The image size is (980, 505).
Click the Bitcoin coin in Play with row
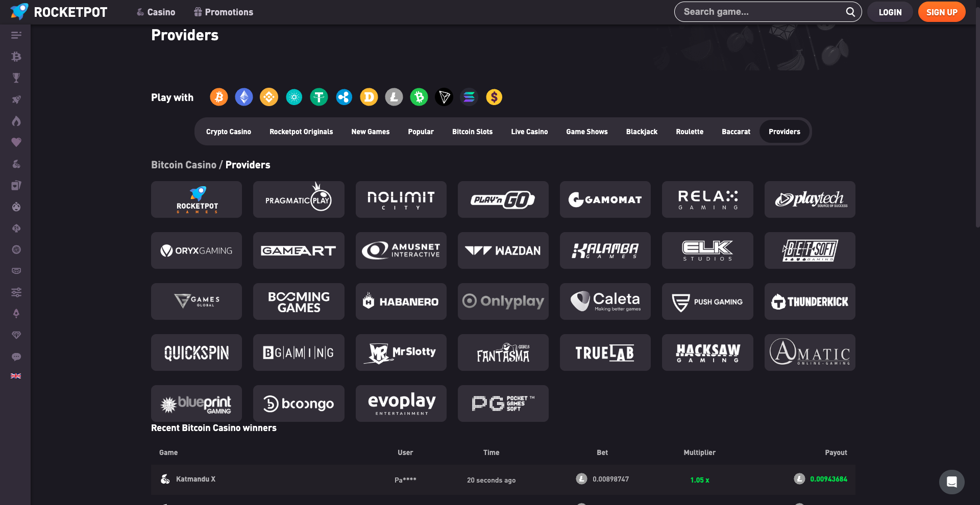(219, 97)
